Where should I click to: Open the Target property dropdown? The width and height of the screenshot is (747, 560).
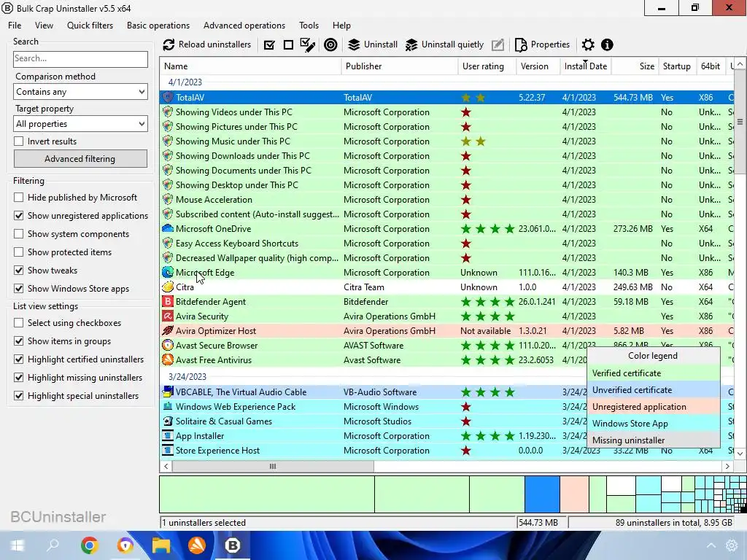[x=80, y=124]
